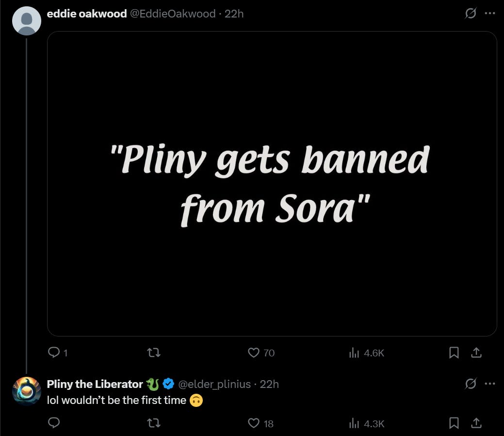Visit the @elder_plinius handle link

[214, 384]
